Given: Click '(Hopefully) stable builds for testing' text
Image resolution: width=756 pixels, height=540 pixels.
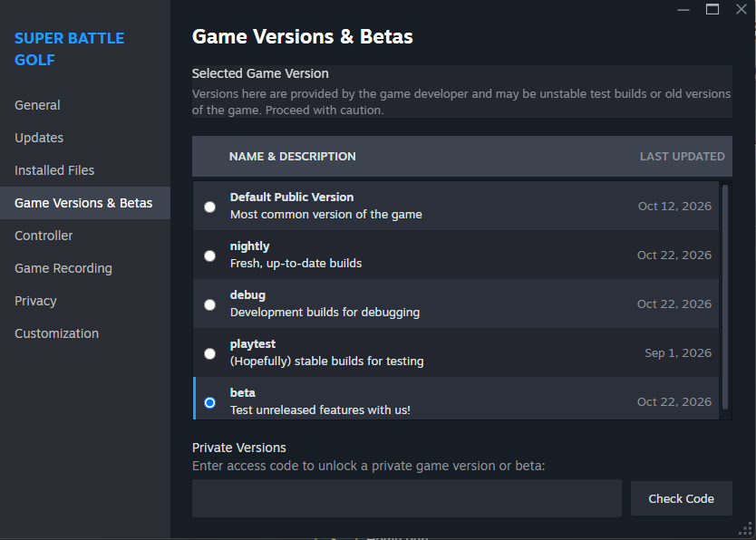Looking at the screenshot, I should [x=327, y=362].
